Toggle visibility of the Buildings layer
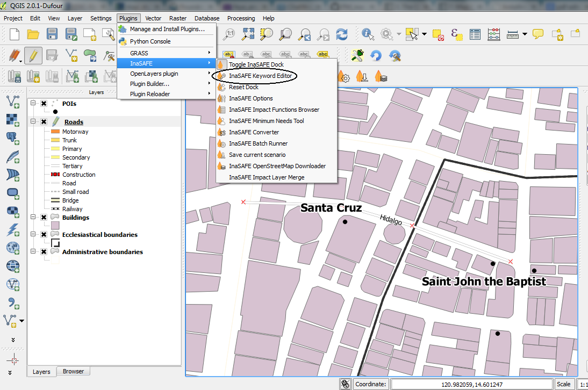588x390 pixels. (44, 217)
